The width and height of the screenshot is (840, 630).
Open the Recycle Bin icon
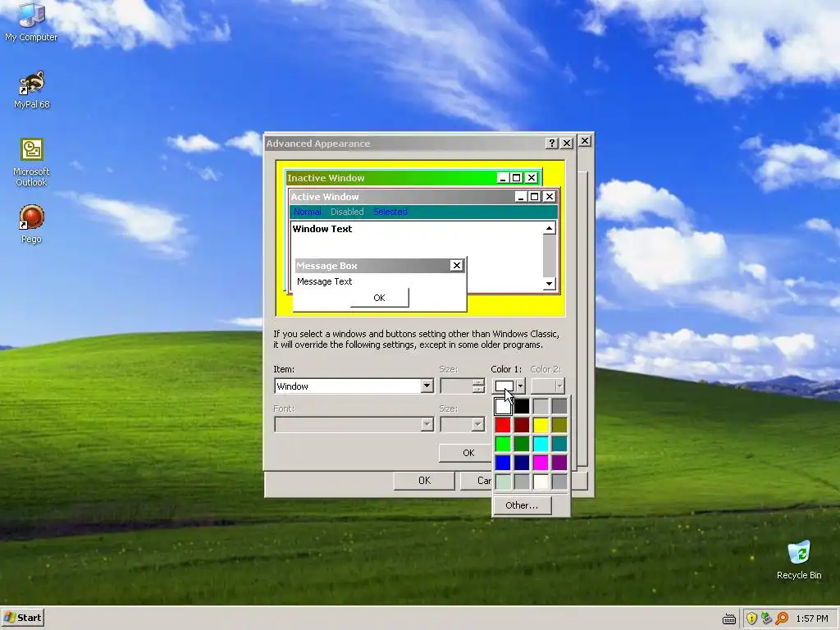[799, 559]
